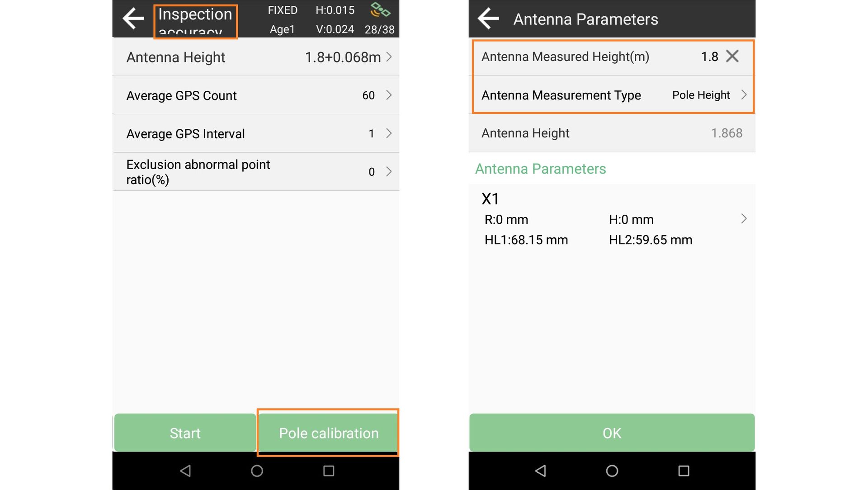Tap back arrow on Inspection accuracy screen
The image size is (868, 490).
(133, 19)
